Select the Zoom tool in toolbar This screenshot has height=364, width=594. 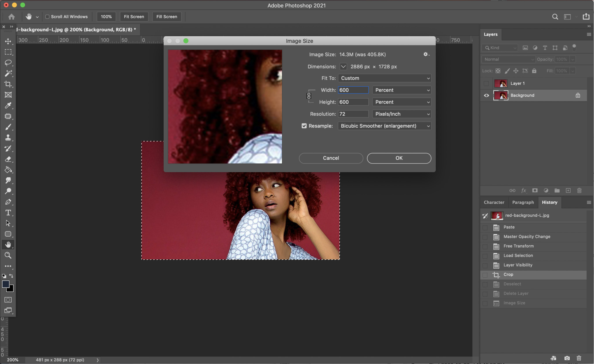tap(8, 255)
